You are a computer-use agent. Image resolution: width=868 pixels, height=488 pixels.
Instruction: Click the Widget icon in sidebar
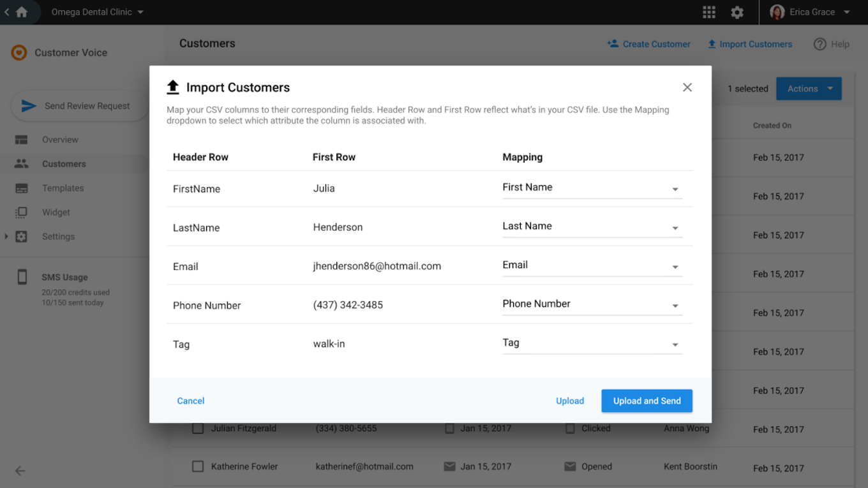22,212
